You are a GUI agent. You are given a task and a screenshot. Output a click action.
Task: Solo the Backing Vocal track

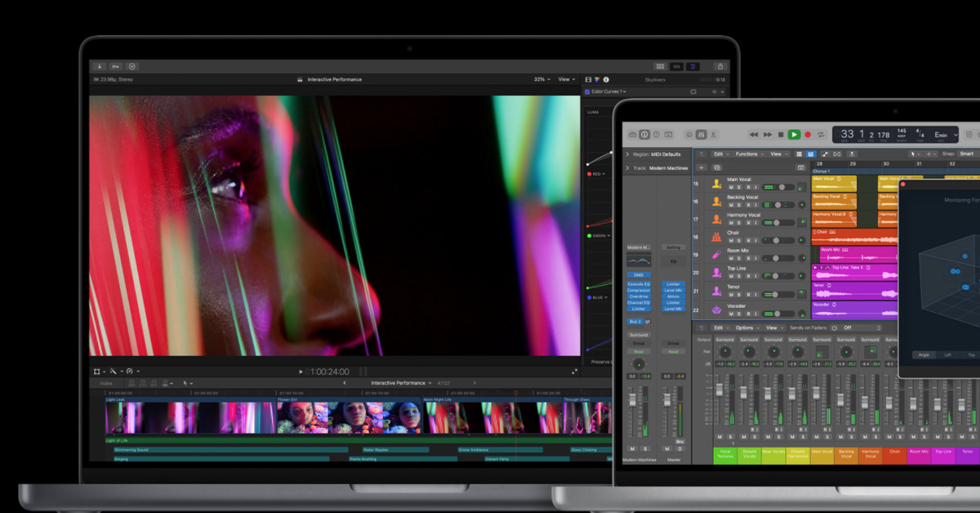click(x=739, y=205)
